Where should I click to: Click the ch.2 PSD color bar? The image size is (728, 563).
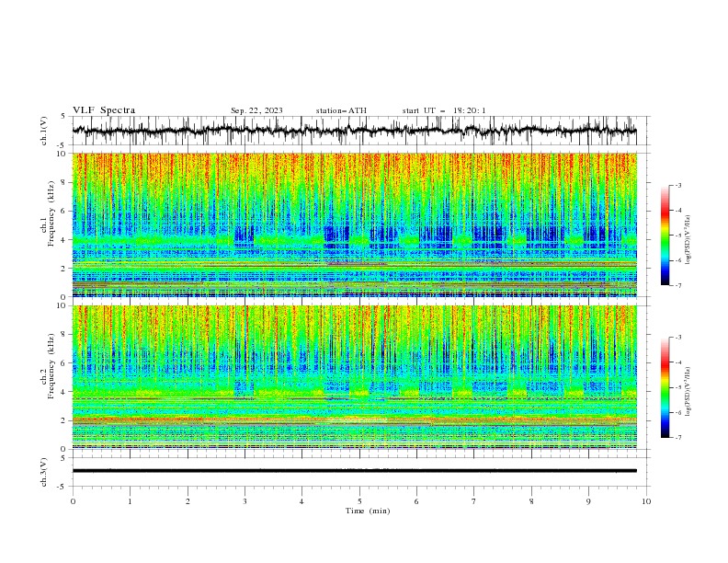665,387
